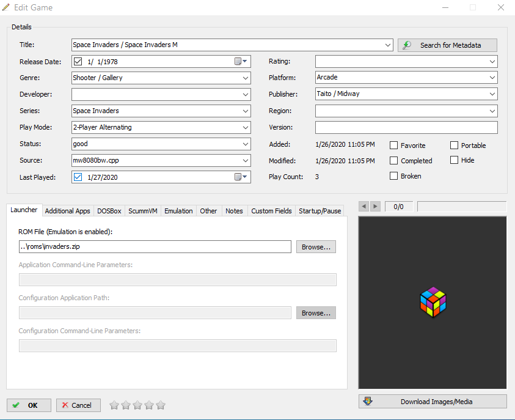Screen dimensions: 515x420
Task: Set rating to two stars
Action: point(126,405)
